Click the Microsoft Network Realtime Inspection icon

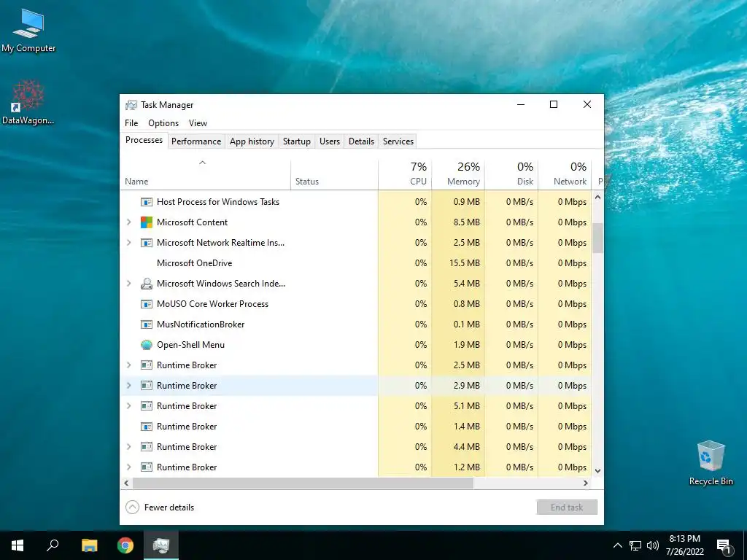146,243
